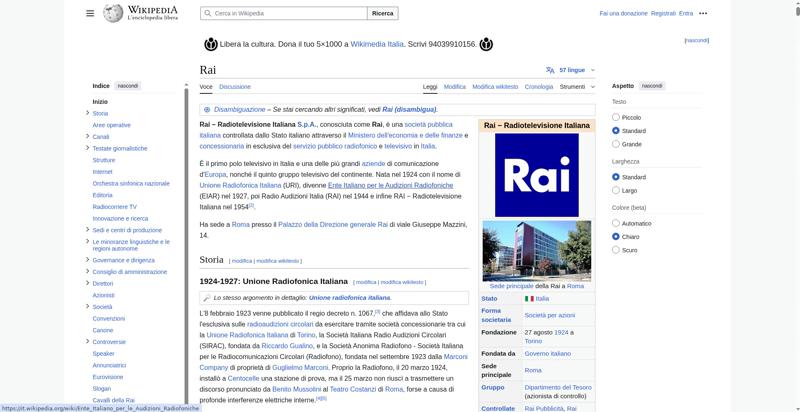The image size is (800, 412).
Task: Select the Standard text size radio
Action: click(615, 131)
